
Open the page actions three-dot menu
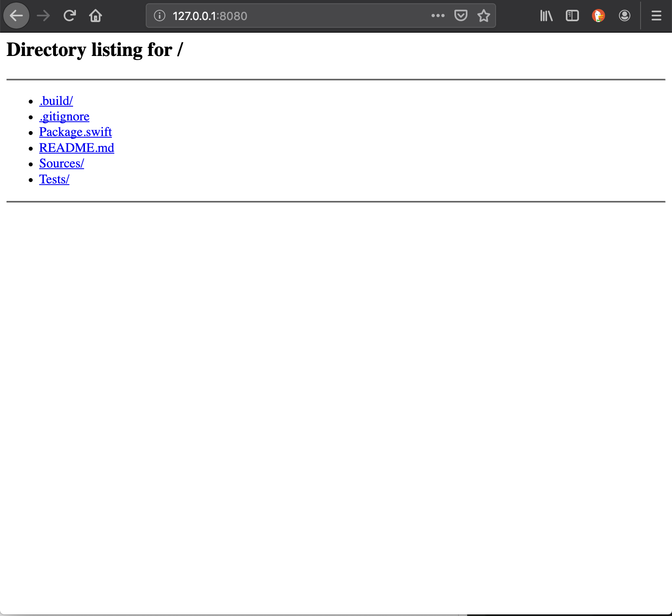(x=438, y=16)
